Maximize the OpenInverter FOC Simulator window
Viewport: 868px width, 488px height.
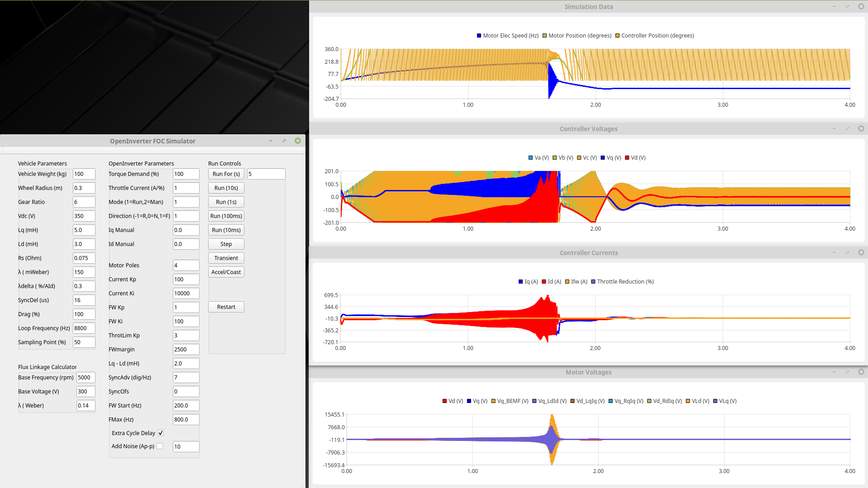[284, 141]
